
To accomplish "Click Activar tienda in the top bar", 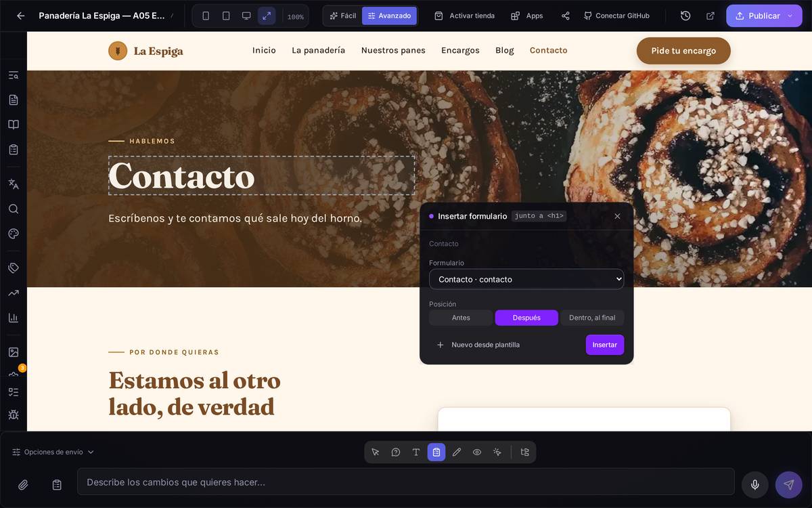I will pyautogui.click(x=464, y=16).
